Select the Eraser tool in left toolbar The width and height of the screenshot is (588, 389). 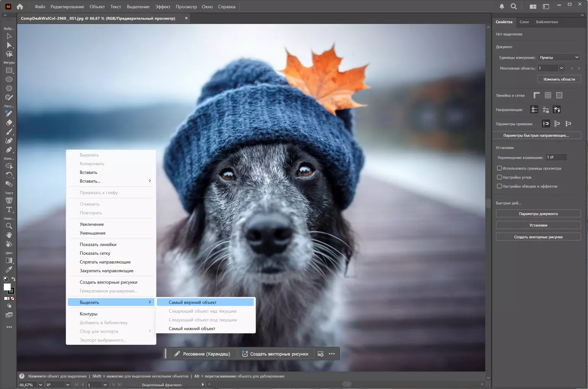point(9,123)
